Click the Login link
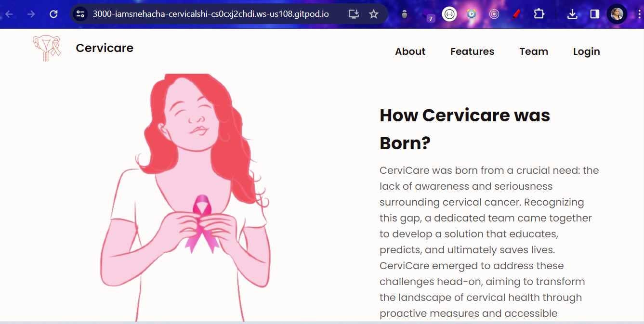 586,52
